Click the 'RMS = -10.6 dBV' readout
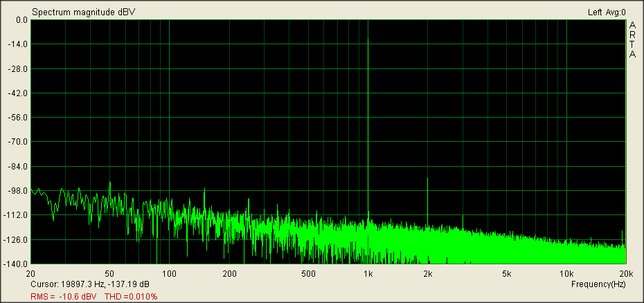Screen dimensions: 644x303 point(64,297)
